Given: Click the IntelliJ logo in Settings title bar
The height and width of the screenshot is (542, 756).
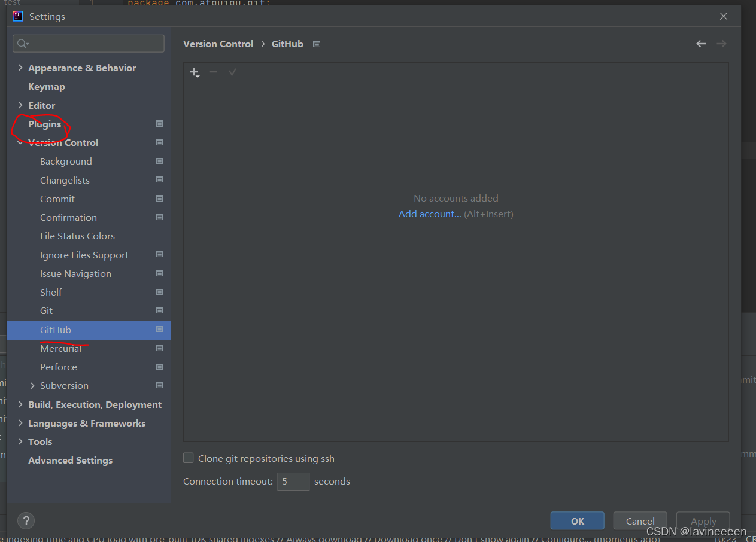Looking at the screenshot, I should [19, 16].
